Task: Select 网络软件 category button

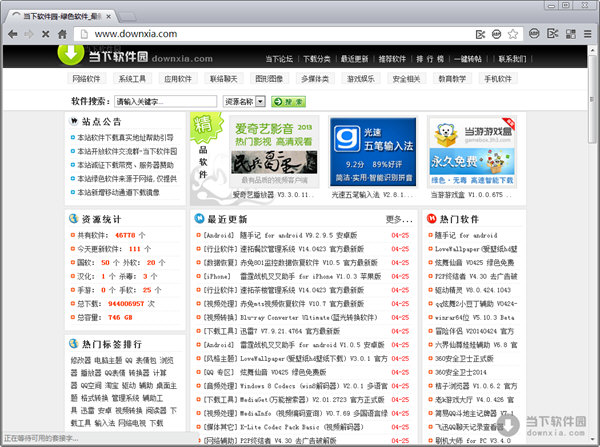Action: click(x=86, y=79)
